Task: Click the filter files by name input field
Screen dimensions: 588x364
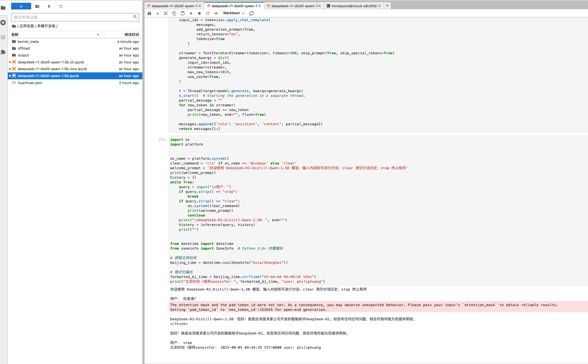Action: click(x=72, y=17)
